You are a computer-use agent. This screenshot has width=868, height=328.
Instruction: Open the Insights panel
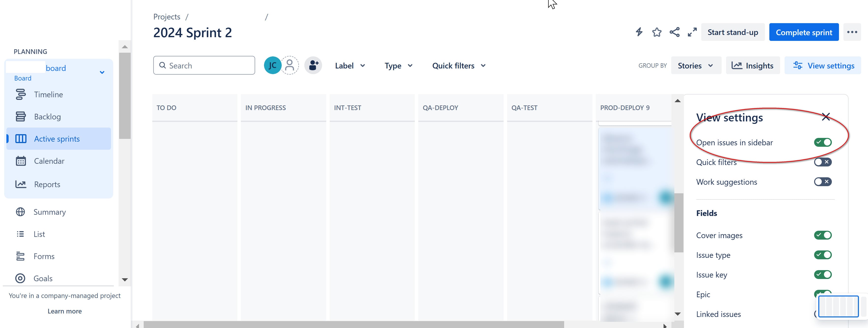(753, 66)
